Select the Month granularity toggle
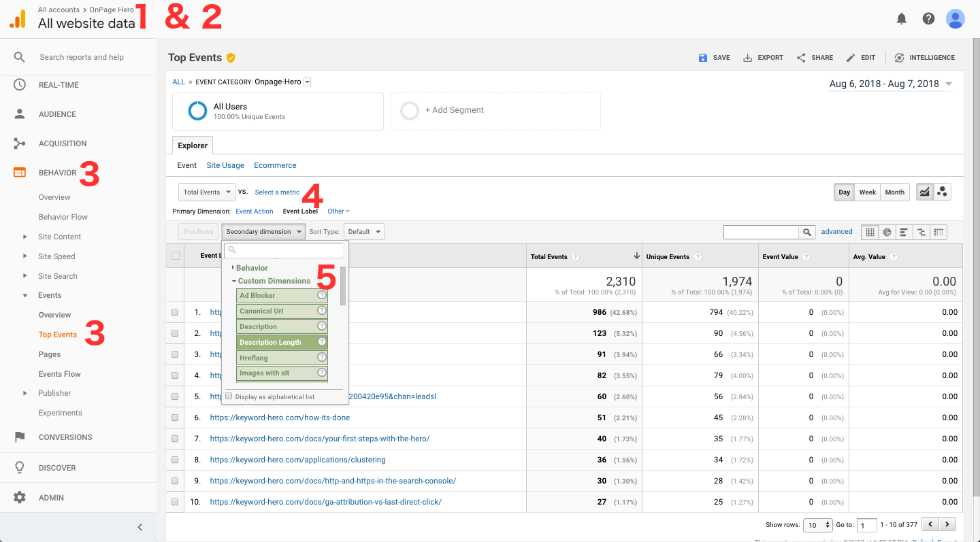Viewport: 980px width, 542px height. point(895,192)
